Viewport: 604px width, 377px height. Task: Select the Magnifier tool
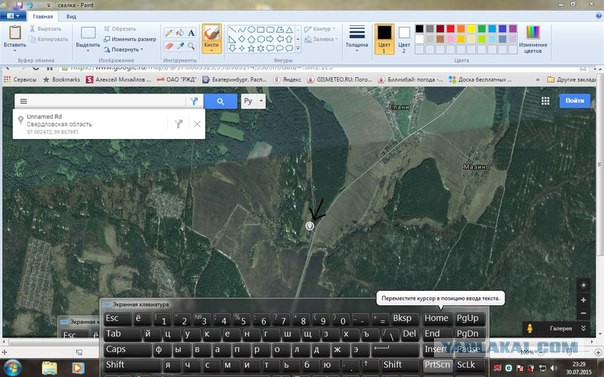point(191,46)
